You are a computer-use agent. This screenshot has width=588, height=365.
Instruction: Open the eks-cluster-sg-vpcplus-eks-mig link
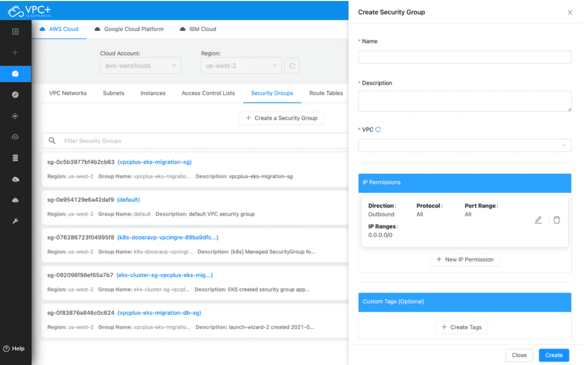click(x=165, y=275)
